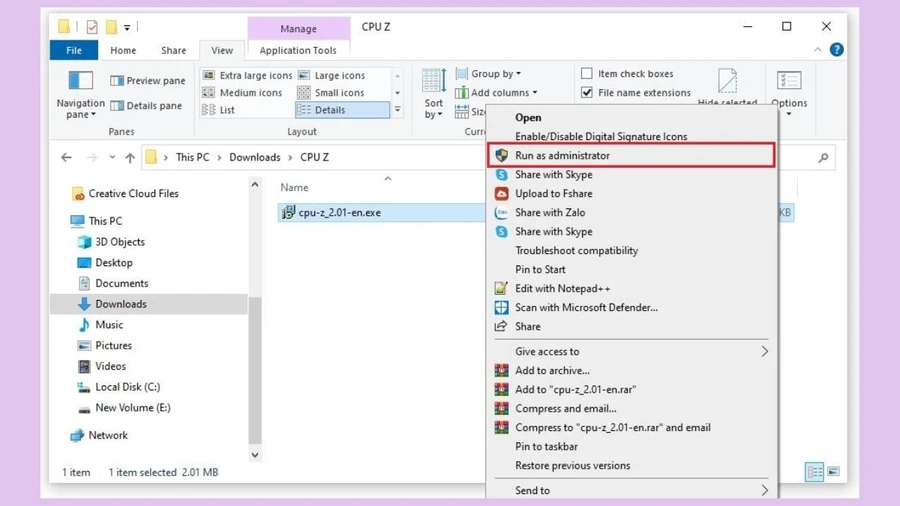Click the Group by icon
The image size is (900, 506).
(461, 73)
